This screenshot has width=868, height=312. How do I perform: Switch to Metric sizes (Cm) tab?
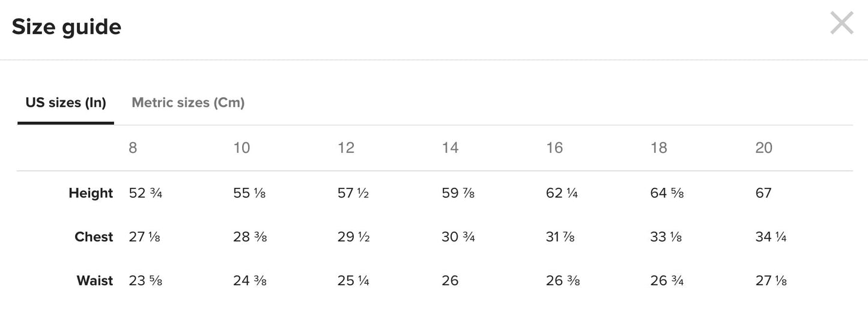point(188,103)
